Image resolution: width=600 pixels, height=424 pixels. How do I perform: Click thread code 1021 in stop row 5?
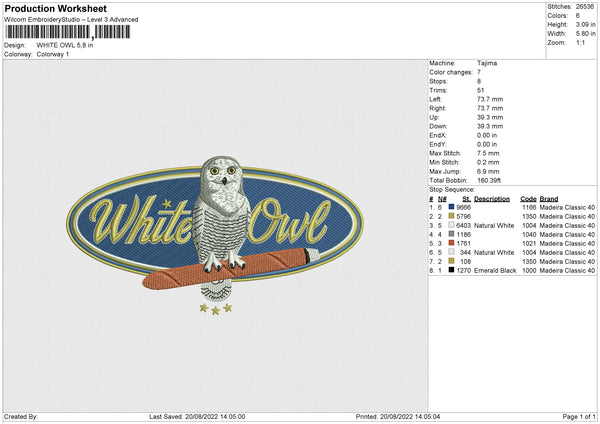(529, 243)
